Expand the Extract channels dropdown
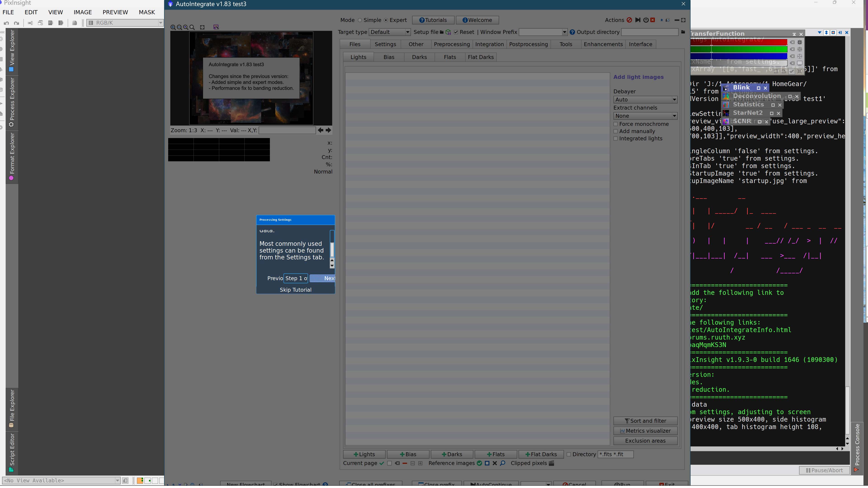Screen dimensions: 868x488 coord(645,116)
